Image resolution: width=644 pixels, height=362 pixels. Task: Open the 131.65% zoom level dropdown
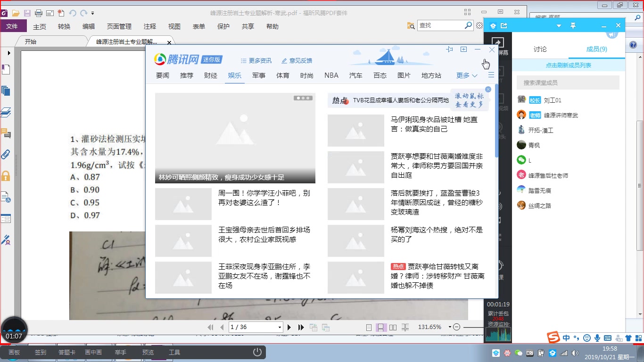point(449,327)
